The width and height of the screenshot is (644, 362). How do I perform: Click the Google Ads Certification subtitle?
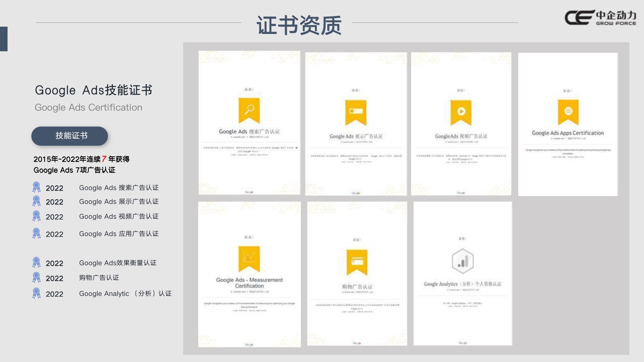pyautogui.click(x=88, y=107)
